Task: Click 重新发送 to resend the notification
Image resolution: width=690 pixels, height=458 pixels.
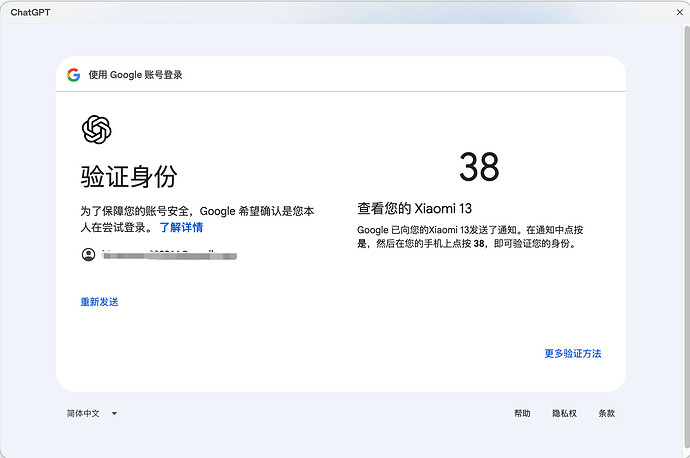Action: coord(99,302)
